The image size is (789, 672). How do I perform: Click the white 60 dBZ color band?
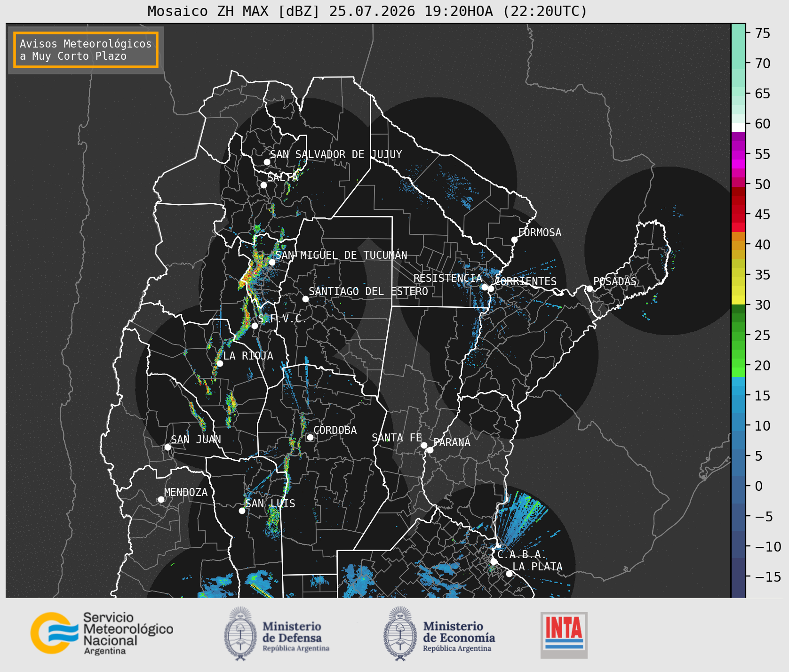point(738,128)
